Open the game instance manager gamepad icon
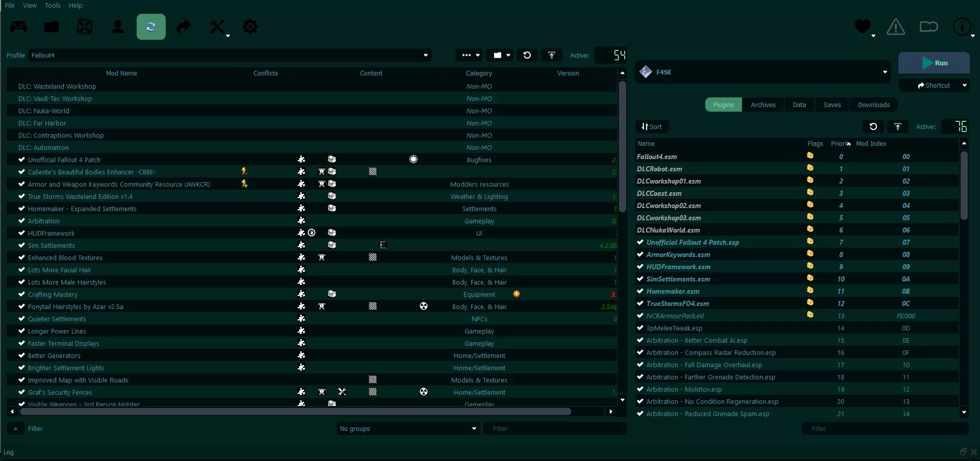This screenshot has width=980, height=461. [x=19, y=27]
